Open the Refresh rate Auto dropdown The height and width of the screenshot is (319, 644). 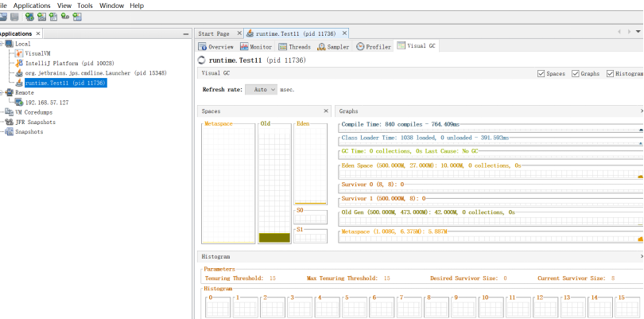point(262,90)
